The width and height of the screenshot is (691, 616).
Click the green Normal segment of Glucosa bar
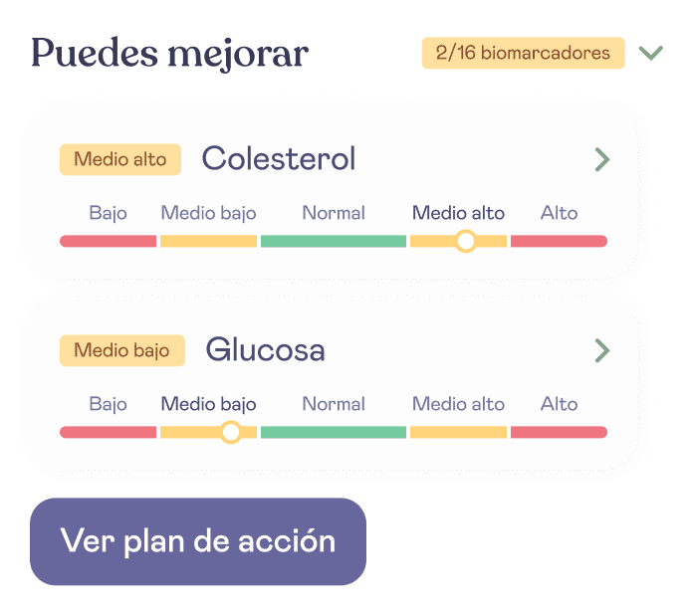tap(334, 432)
